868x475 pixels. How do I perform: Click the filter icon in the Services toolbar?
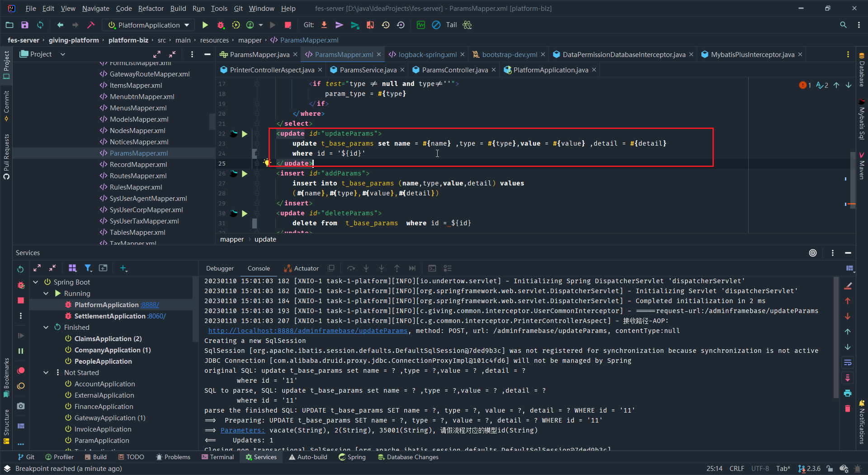(88, 268)
